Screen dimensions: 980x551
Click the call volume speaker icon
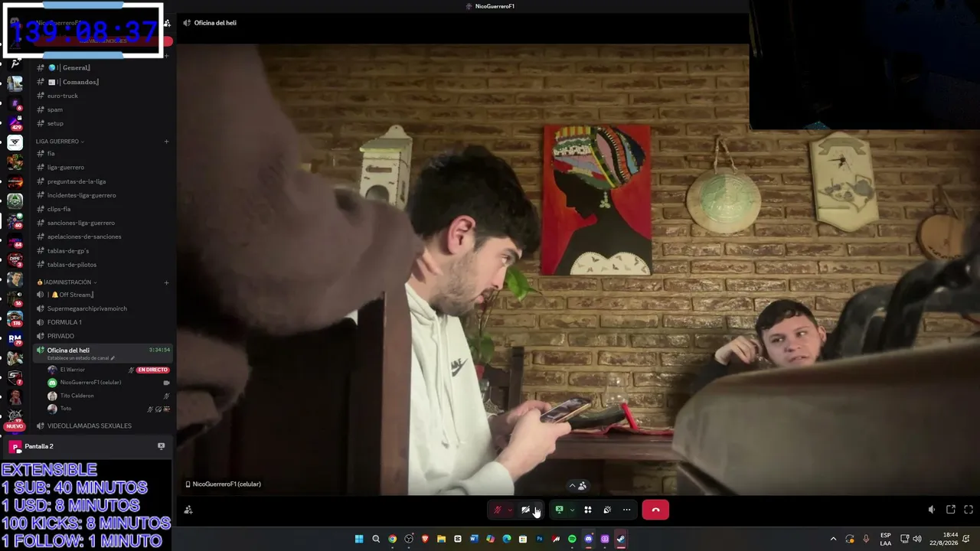pyautogui.click(x=932, y=510)
